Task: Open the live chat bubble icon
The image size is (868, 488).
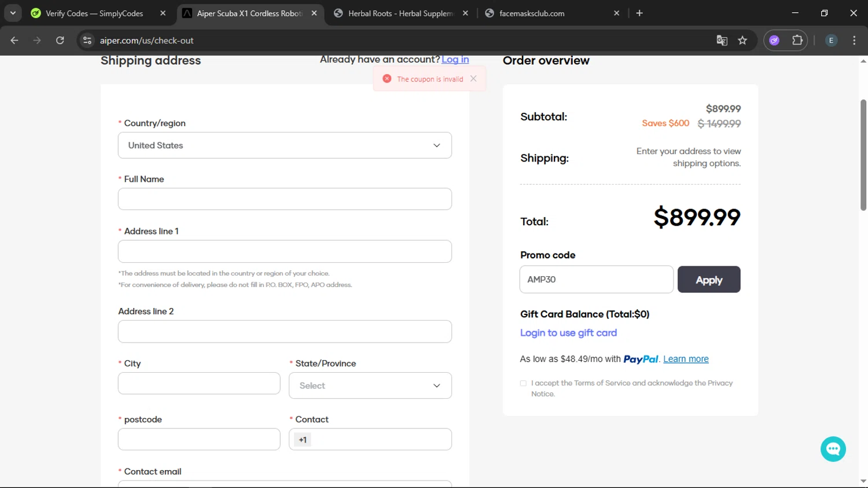Action: click(833, 449)
